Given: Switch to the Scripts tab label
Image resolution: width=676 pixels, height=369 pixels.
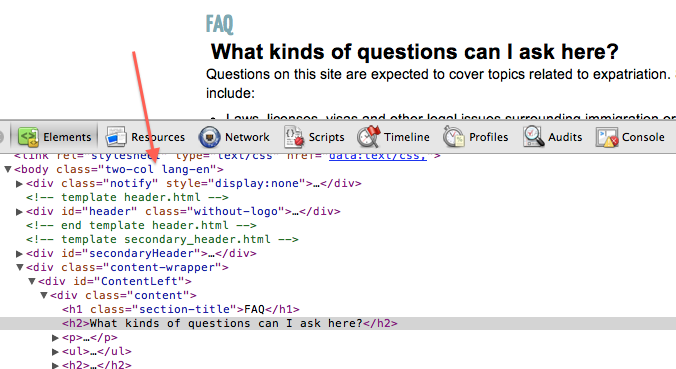Looking at the screenshot, I should (x=326, y=137).
